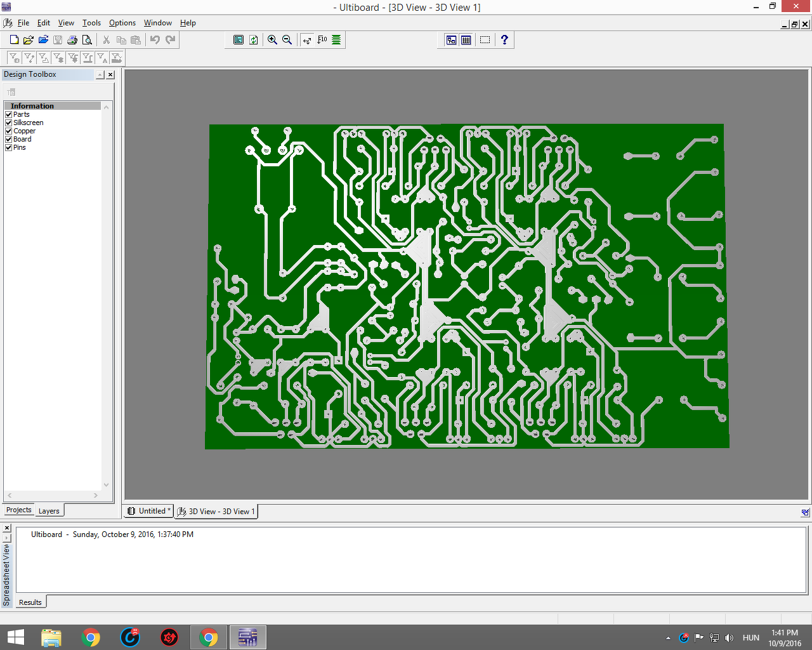Click the dashed rectangle selection icon
The image size is (812, 650).
coord(485,40)
